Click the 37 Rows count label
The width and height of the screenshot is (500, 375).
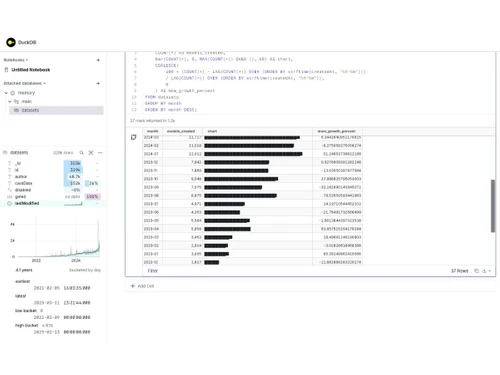[459, 271]
